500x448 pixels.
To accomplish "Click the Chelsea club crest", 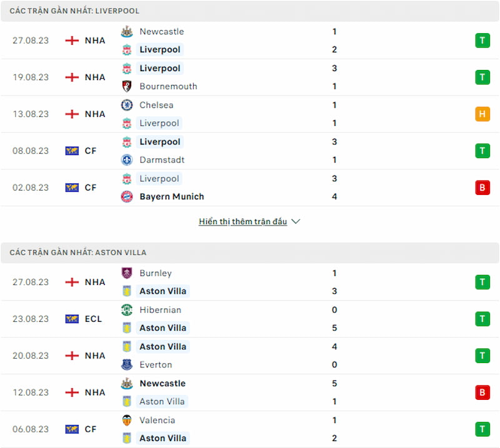I will pos(127,105).
